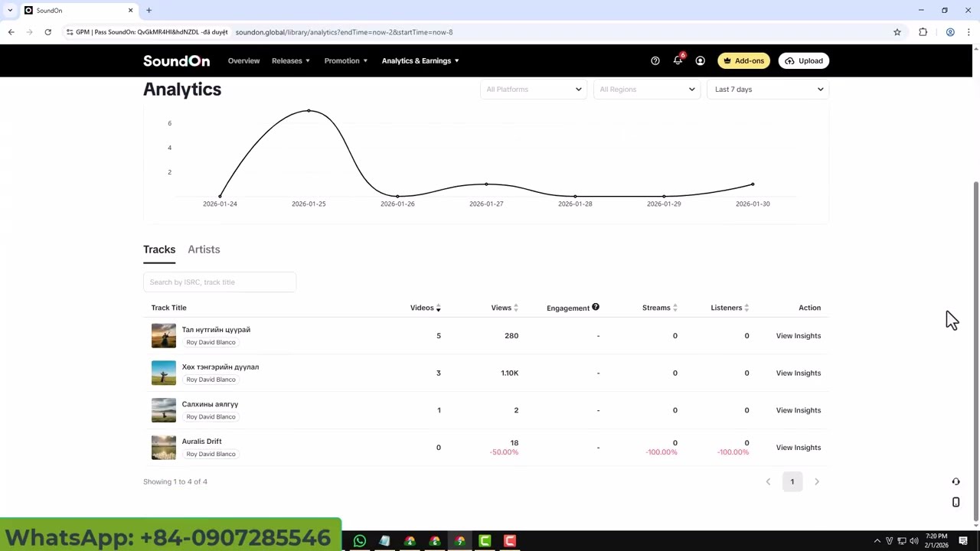Expand the Promotion menu
980x551 pixels.
tap(346, 60)
